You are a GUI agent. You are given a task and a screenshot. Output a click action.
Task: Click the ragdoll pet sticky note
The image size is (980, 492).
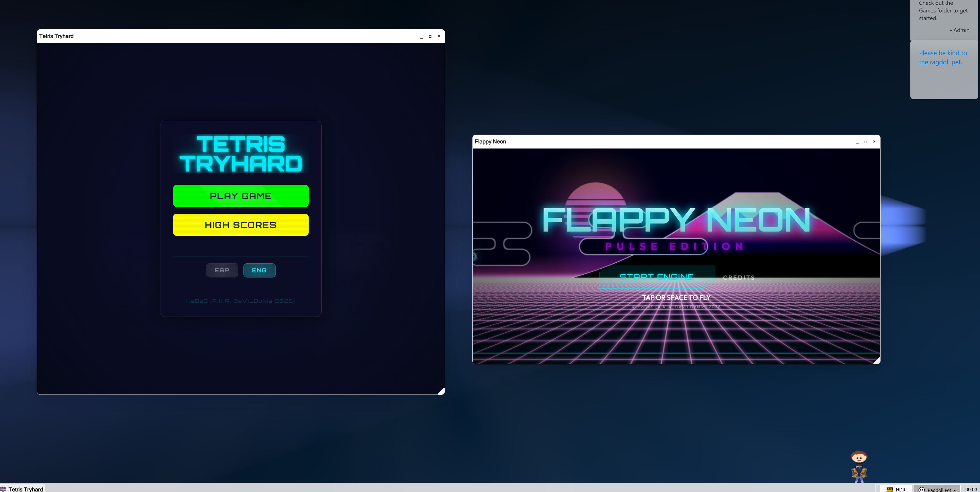coord(943,70)
